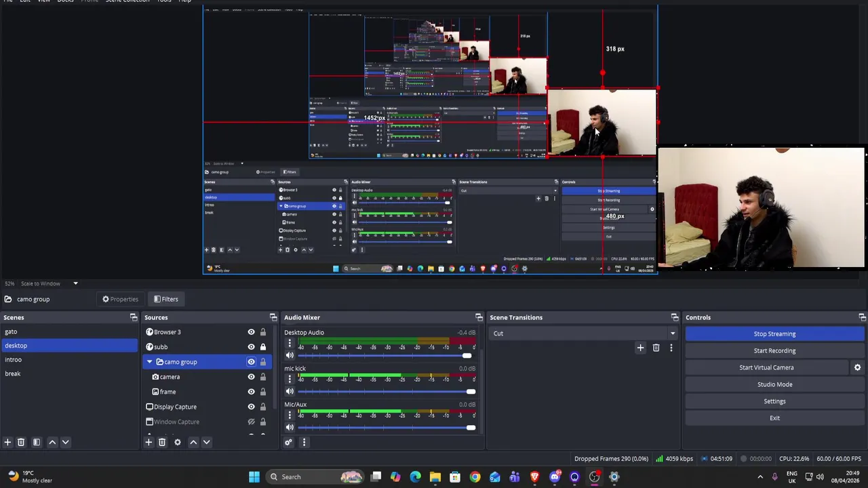Select the desktop scene
868x488 pixels.
pos(68,346)
